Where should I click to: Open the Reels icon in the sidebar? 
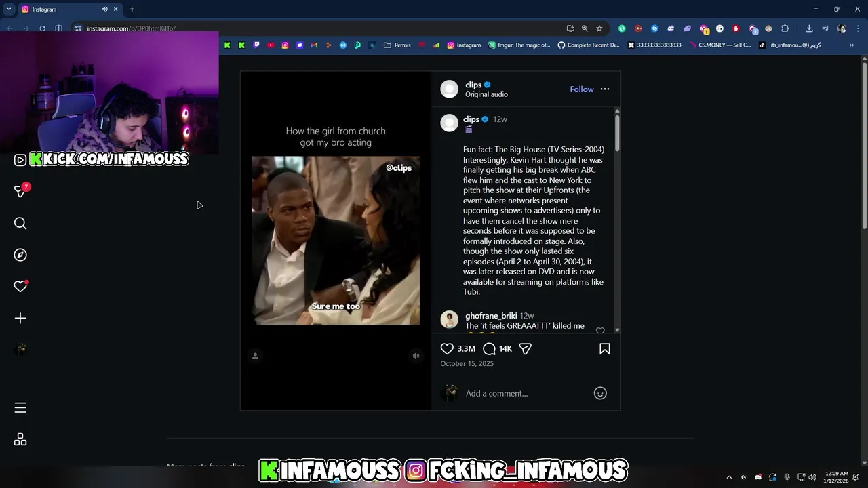coord(20,160)
